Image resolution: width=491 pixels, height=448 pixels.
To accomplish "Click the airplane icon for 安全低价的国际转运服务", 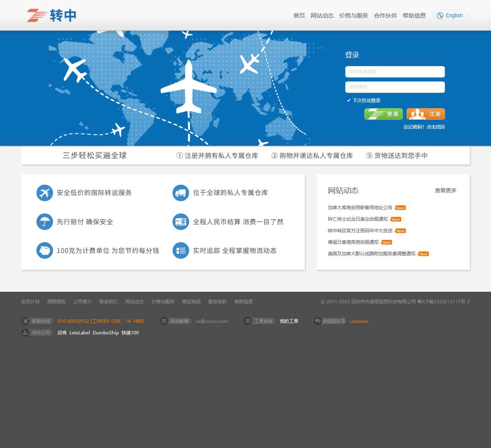I will 44,193.
